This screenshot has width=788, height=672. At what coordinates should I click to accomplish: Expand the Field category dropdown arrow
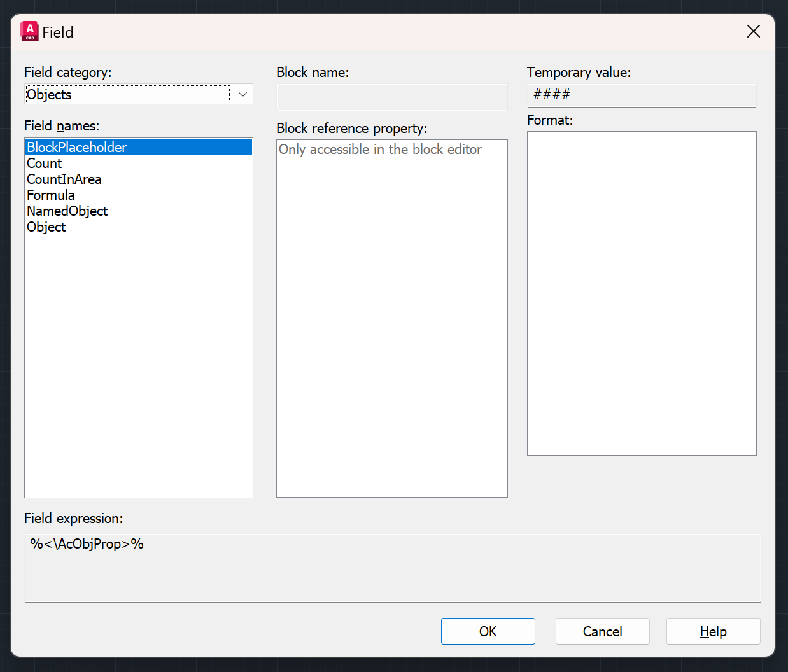243,94
